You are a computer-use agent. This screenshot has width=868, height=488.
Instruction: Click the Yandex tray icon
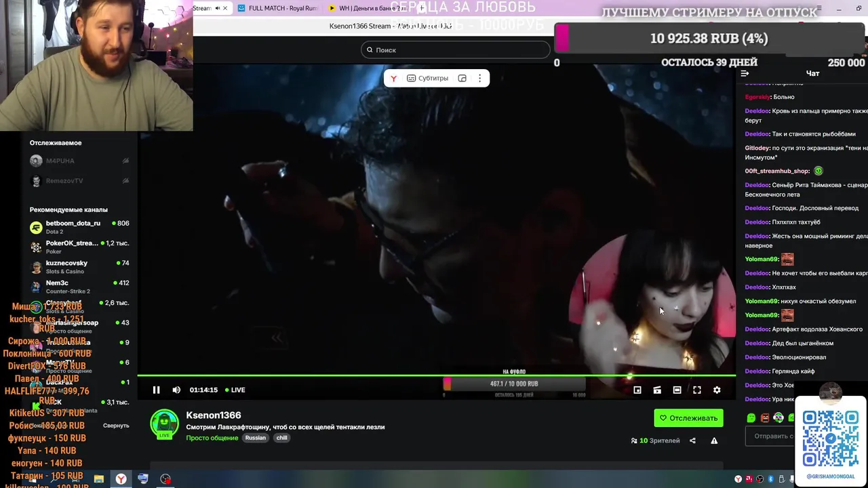[738, 479]
